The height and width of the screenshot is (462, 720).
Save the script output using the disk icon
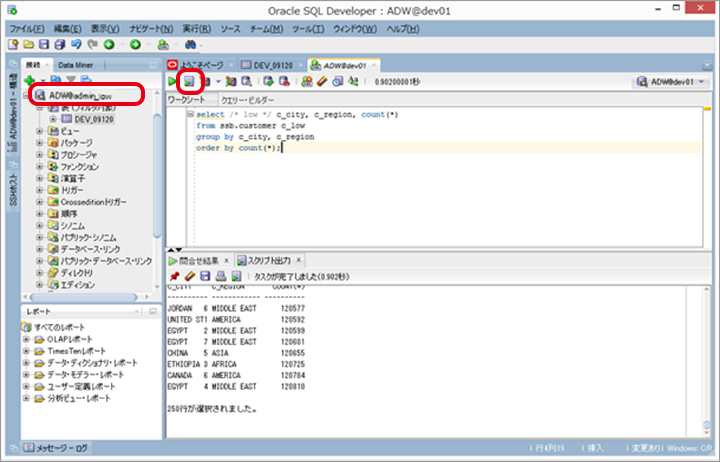(205, 276)
